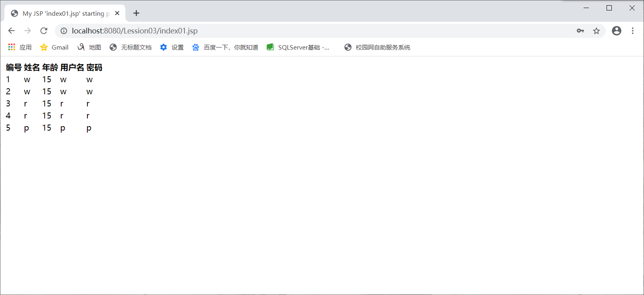
Task: Open the 应用 apps bookmark
Action: (x=20, y=47)
